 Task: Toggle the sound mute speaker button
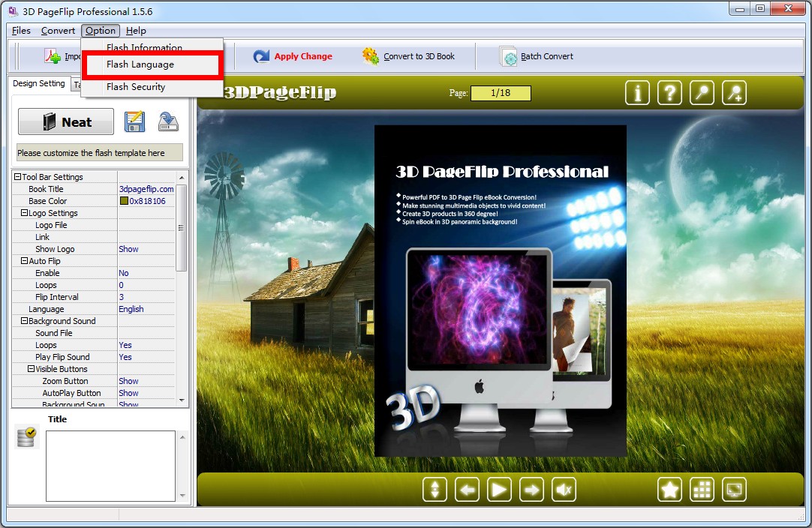pyautogui.click(x=564, y=489)
